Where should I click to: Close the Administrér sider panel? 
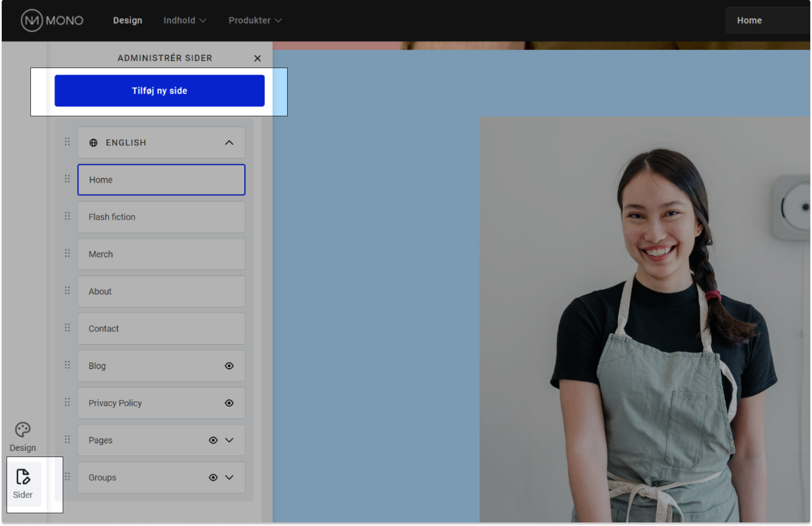pos(258,58)
